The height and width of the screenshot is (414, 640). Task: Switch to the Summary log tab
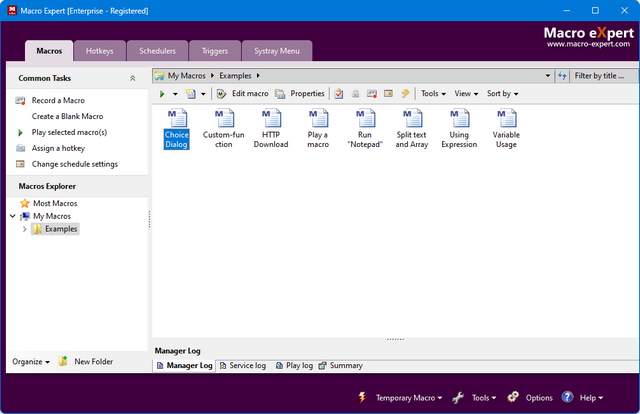tap(341, 366)
